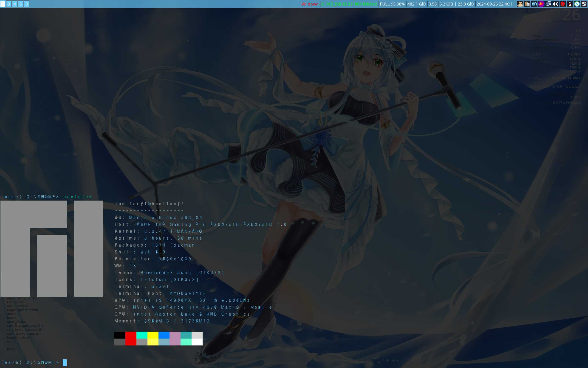The image size is (588, 368).
Task: Click the white color block in bottom palette row
Action: pos(197,342)
